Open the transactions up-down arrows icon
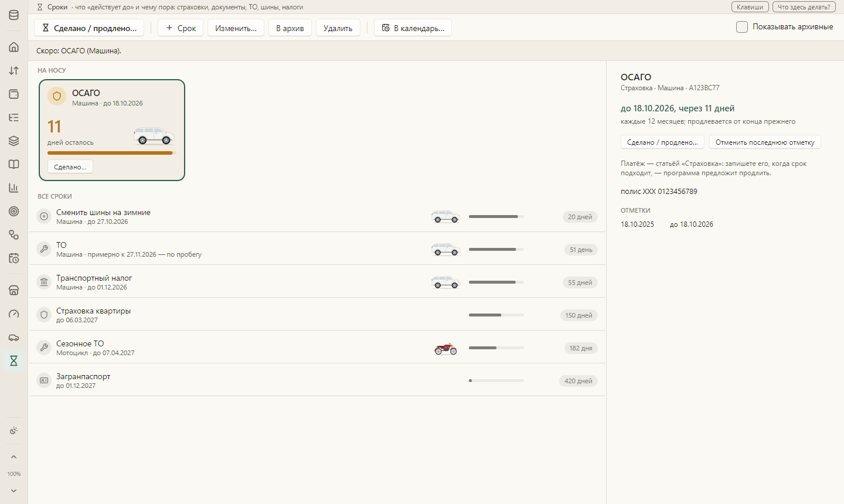This screenshot has width=844, height=504. click(x=14, y=70)
